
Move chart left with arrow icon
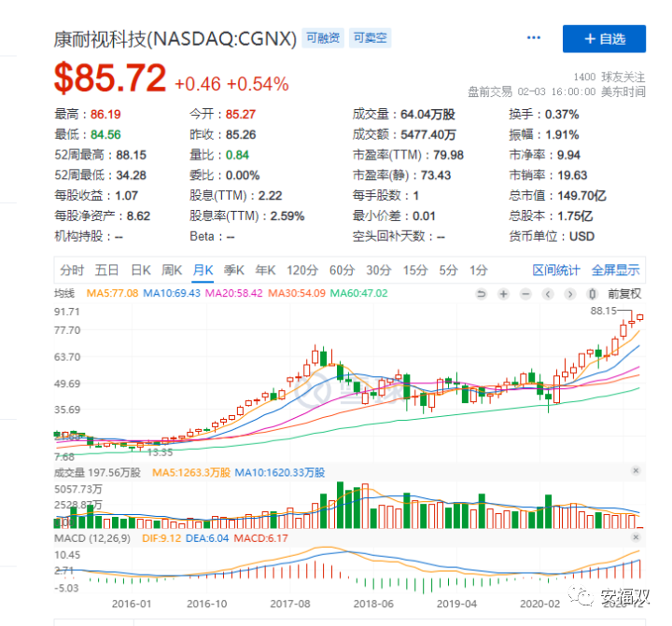pyautogui.click(x=548, y=294)
